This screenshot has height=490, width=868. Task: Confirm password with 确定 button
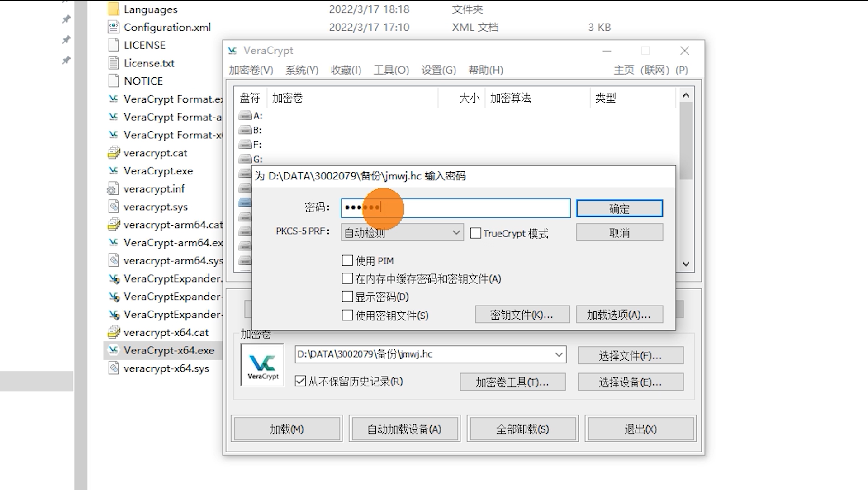(619, 209)
